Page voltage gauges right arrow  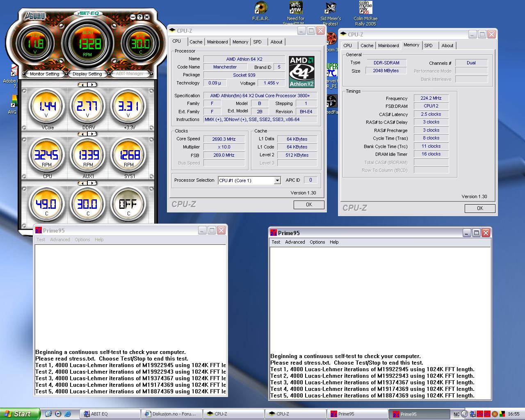point(92,84)
